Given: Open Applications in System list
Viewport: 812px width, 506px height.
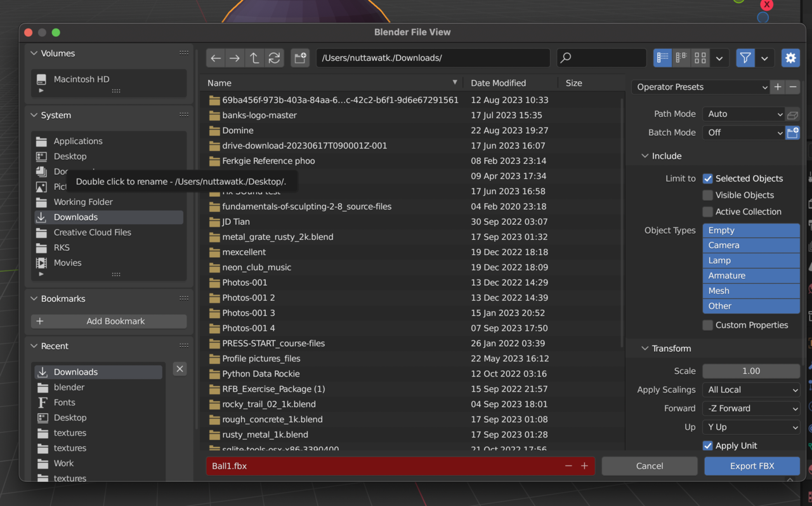Looking at the screenshot, I should click(x=109, y=141).
